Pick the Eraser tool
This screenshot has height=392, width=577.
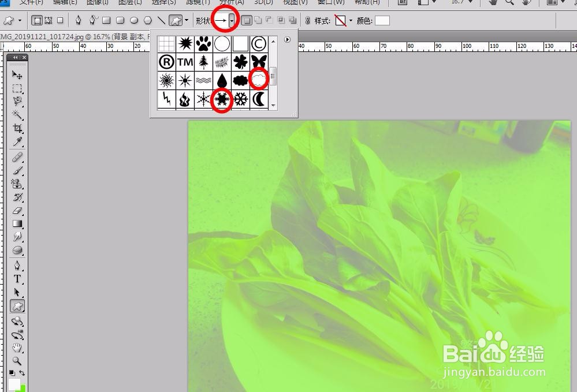click(17, 211)
